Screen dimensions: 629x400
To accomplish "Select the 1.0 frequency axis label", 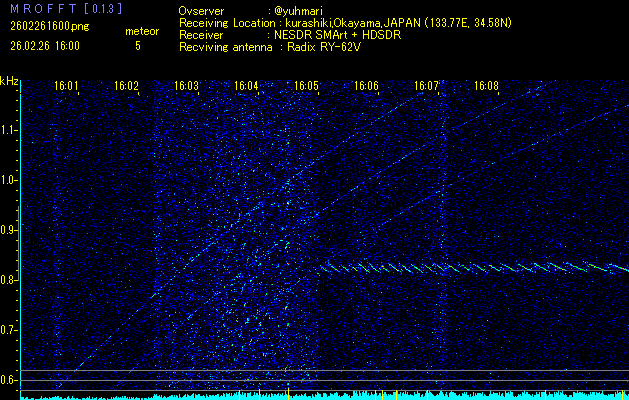I will click(9, 180).
